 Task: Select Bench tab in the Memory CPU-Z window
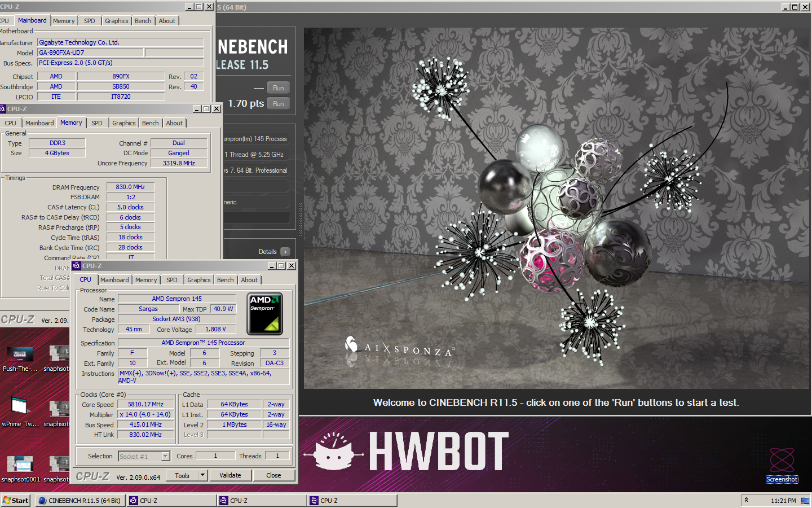[151, 123]
